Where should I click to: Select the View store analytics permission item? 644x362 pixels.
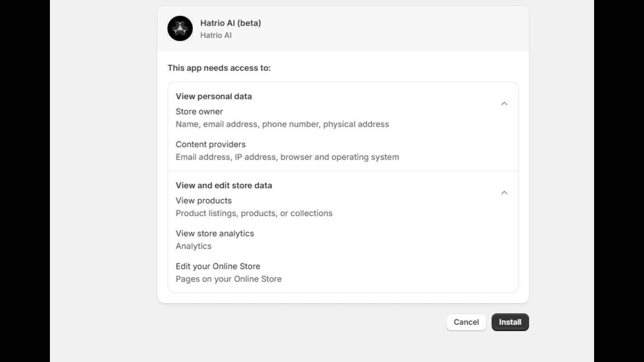[x=215, y=233]
